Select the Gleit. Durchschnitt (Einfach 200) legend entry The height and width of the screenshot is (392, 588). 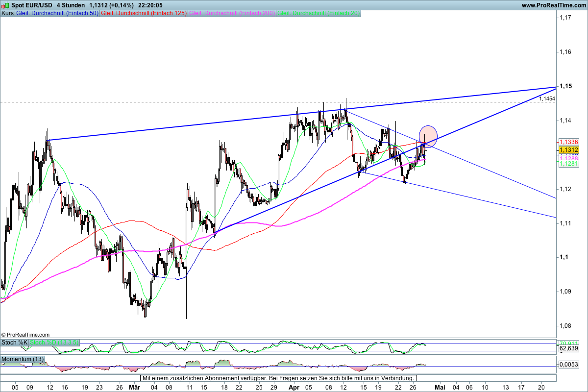coord(232,13)
